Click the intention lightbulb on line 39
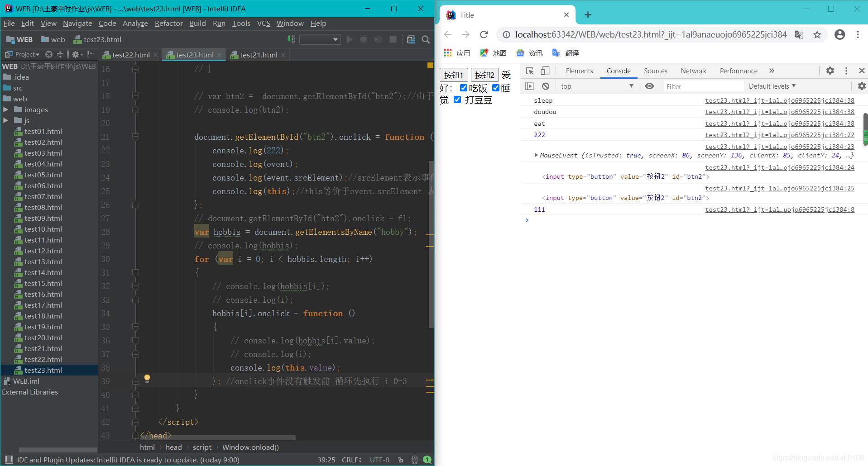 coord(147,379)
